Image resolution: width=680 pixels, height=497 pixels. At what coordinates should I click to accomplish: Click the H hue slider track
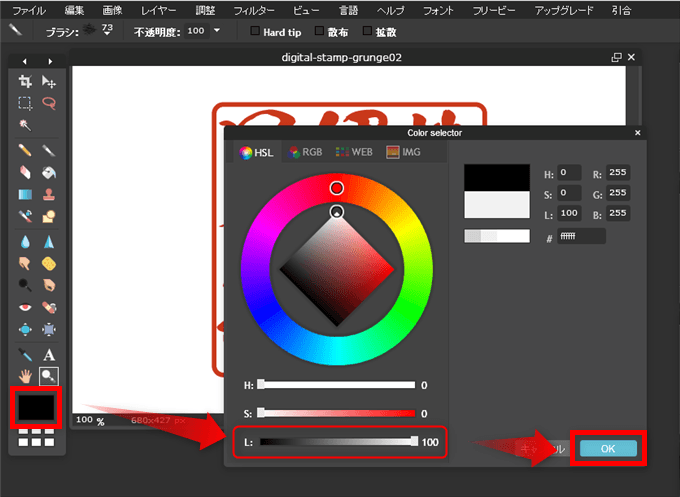click(x=338, y=385)
